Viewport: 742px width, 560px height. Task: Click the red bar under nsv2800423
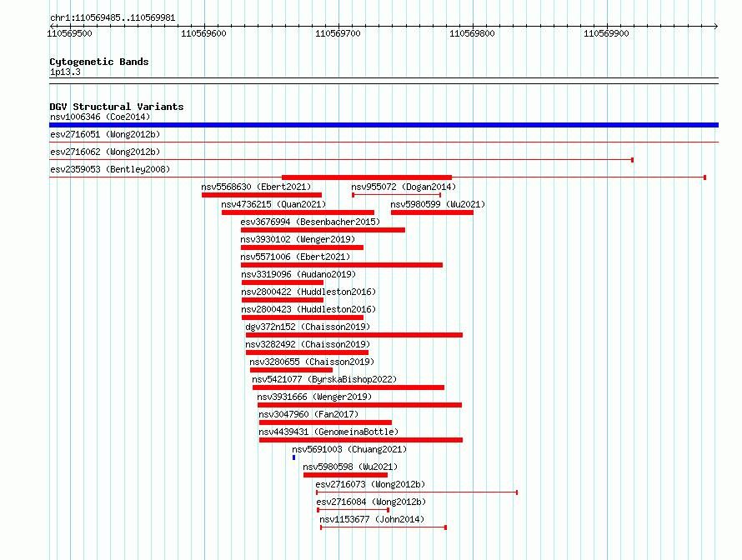[303, 317]
